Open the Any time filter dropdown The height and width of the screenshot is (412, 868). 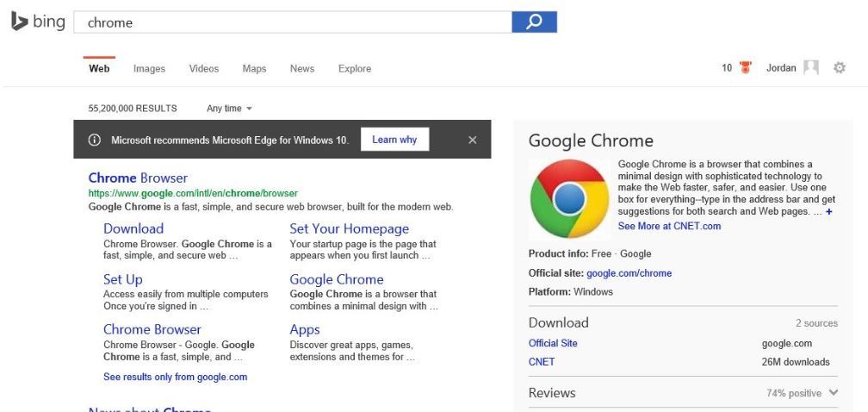[229, 109]
